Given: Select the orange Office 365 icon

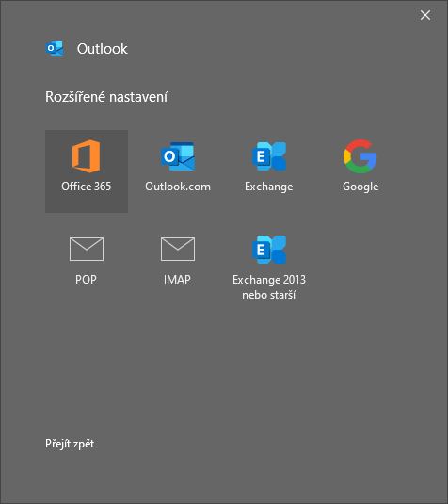Looking at the screenshot, I should coord(86,156).
